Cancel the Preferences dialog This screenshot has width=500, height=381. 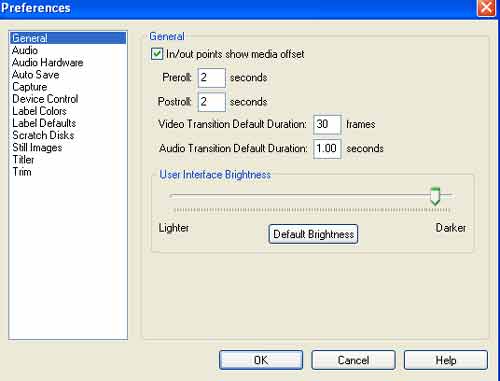tap(353, 360)
